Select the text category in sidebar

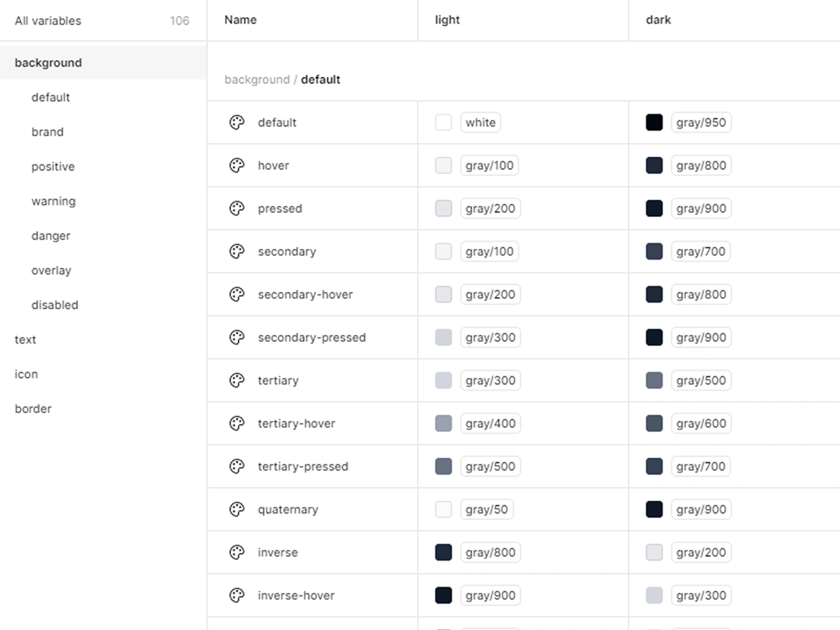(25, 339)
